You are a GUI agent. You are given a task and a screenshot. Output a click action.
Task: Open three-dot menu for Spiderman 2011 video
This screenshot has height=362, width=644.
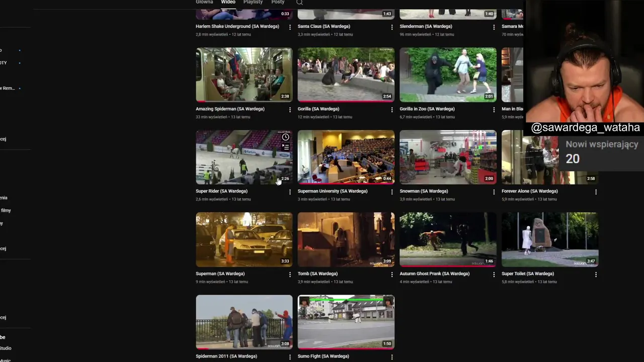tap(290, 357)
